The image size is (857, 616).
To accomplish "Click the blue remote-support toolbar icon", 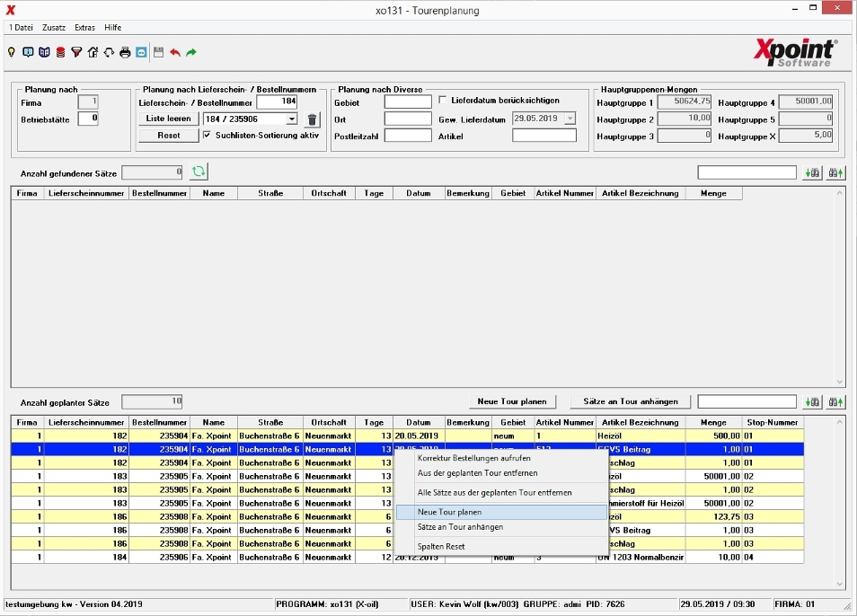I will click(x=142, y=52).
